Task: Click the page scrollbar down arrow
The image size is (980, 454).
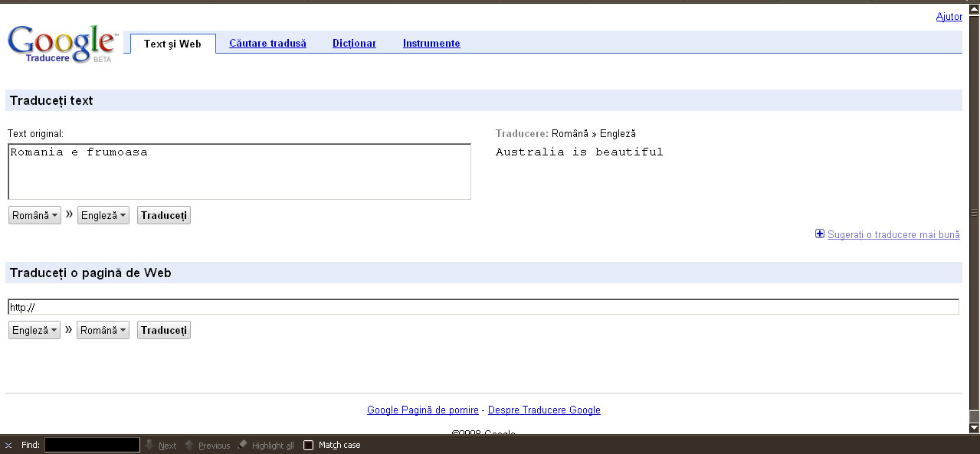Action: [975, 428]
